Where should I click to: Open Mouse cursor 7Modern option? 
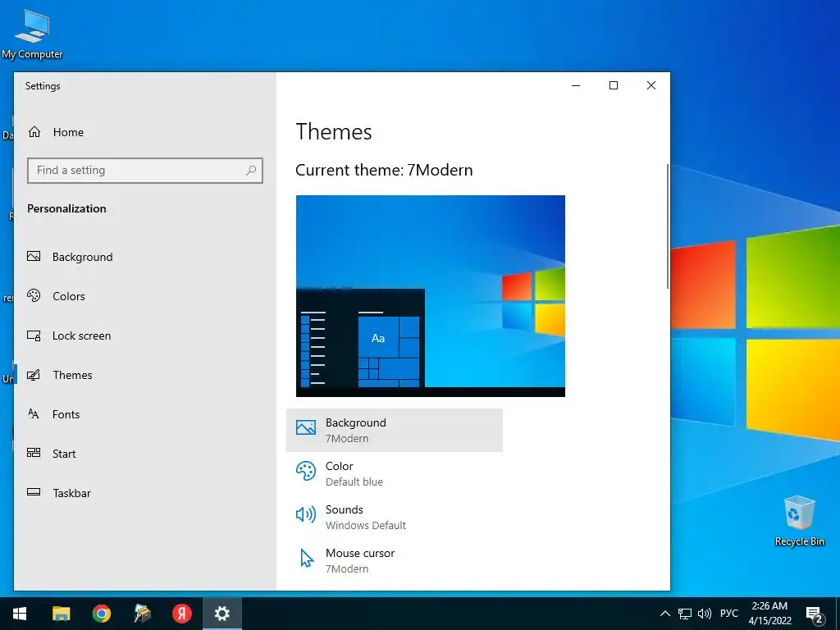[395, 560]
